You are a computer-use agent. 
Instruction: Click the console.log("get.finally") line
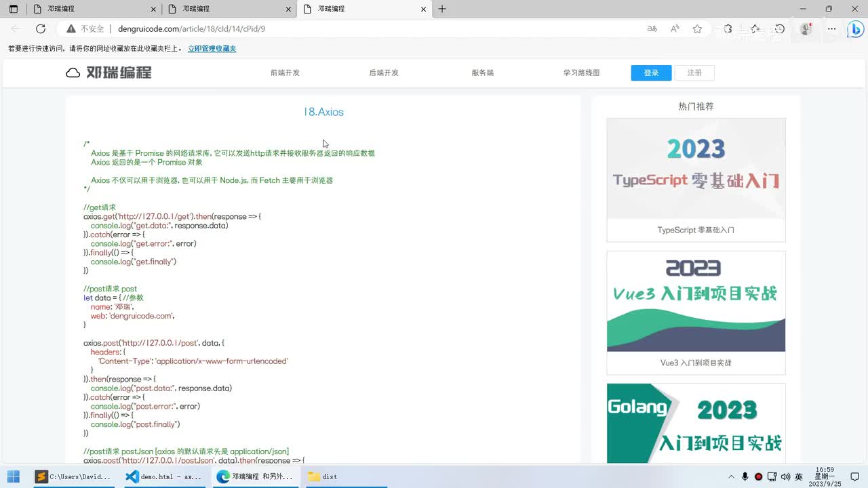[134, 262]
